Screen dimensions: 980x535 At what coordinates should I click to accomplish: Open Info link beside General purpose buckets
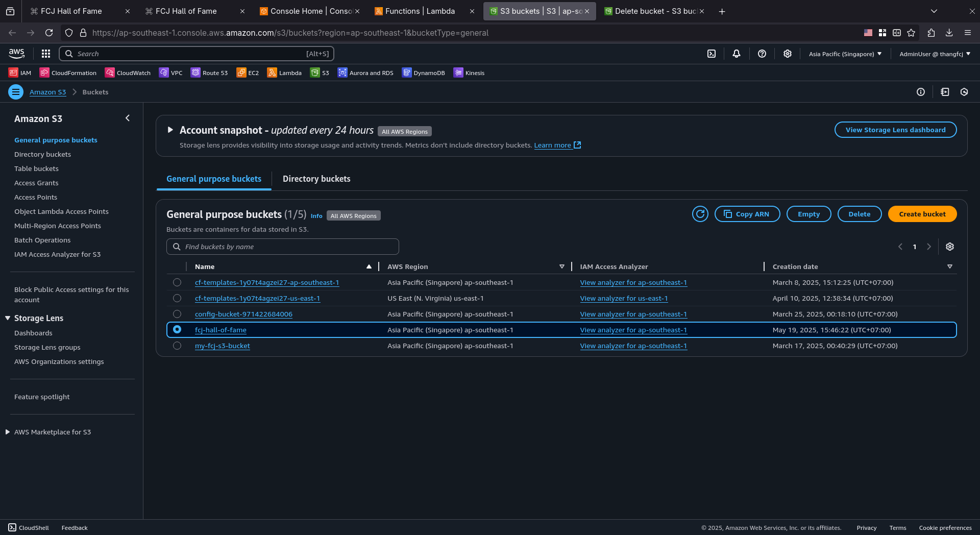click(316, 216)
